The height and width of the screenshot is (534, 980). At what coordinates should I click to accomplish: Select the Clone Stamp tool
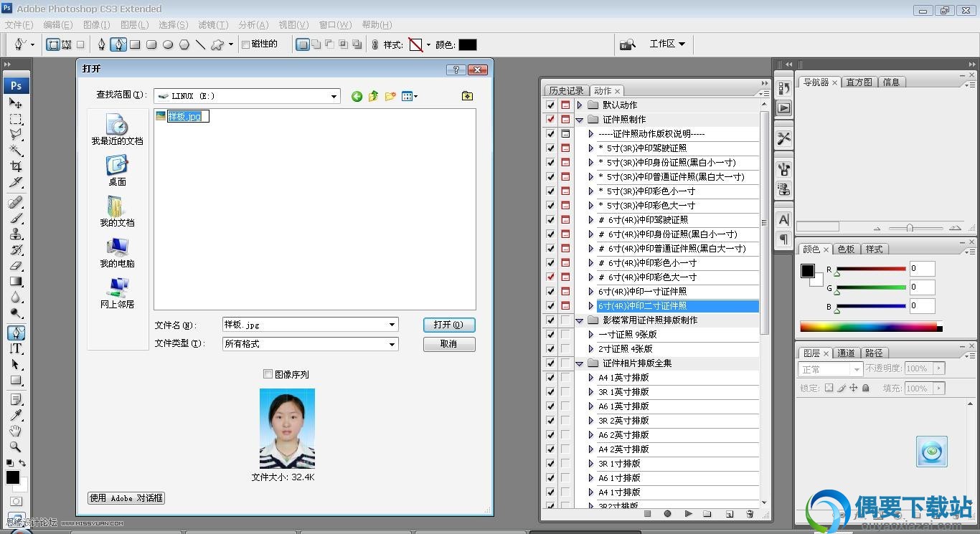click(16, 234)
